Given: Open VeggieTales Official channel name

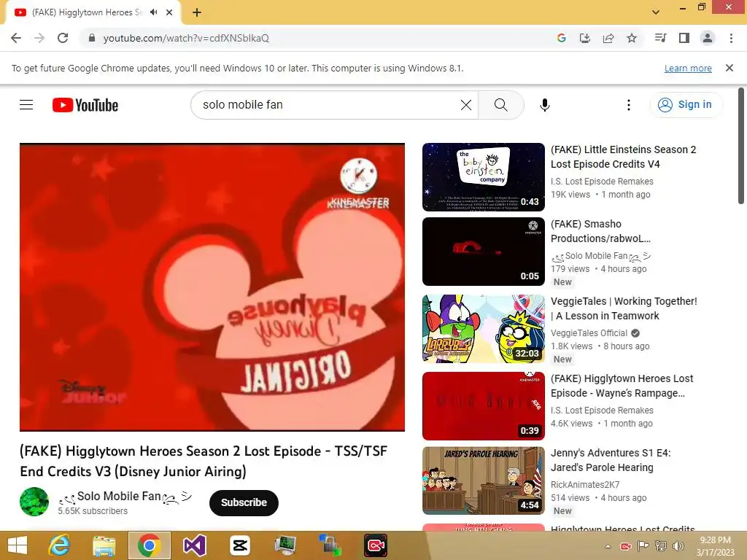Looking at the screenshot, I should click(x=589, y=332).
